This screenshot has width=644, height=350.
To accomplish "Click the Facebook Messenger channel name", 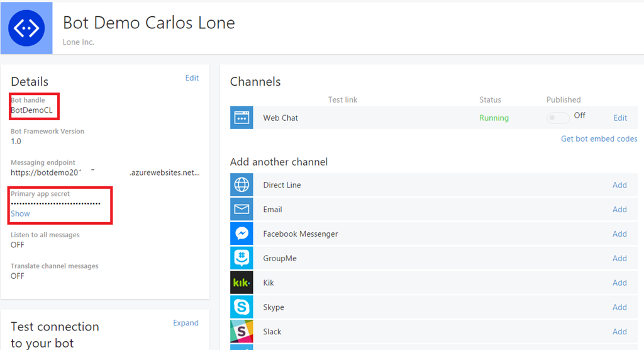I will tap(301, 234).
